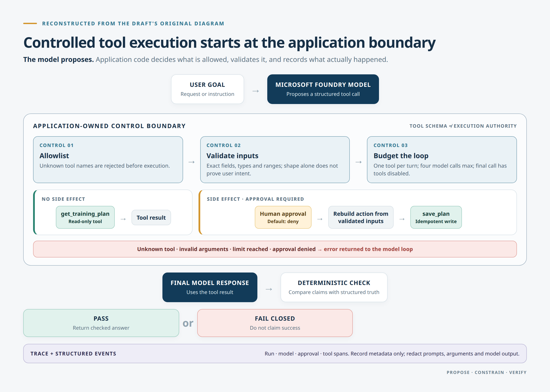Click the save_plan Idempotent write chip

pos(436,217)
